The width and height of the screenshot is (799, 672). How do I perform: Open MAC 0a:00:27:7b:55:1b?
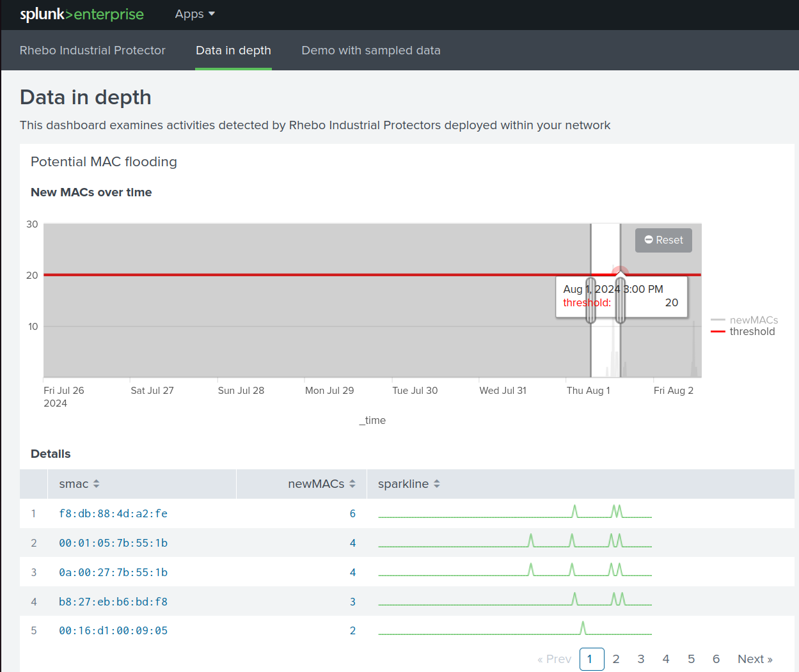113,572
